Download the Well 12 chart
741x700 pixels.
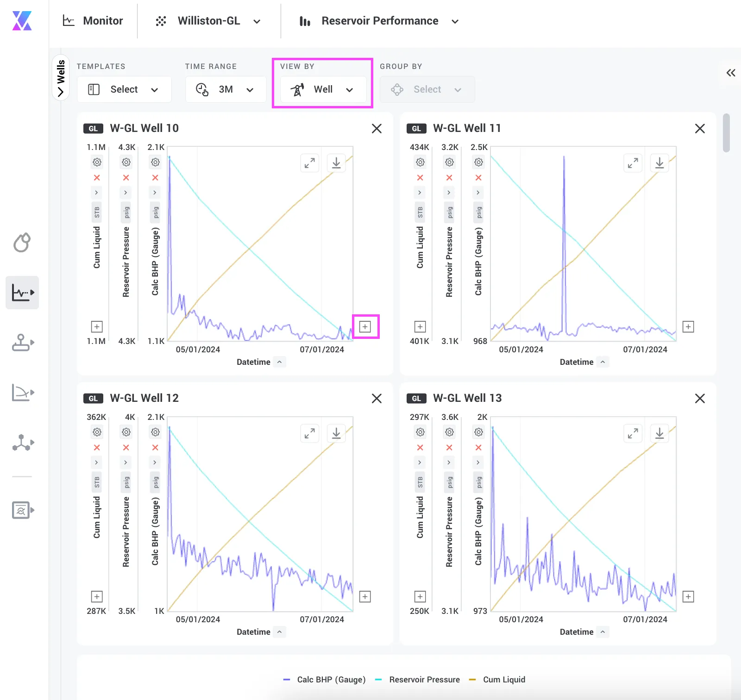coord(336,433)
